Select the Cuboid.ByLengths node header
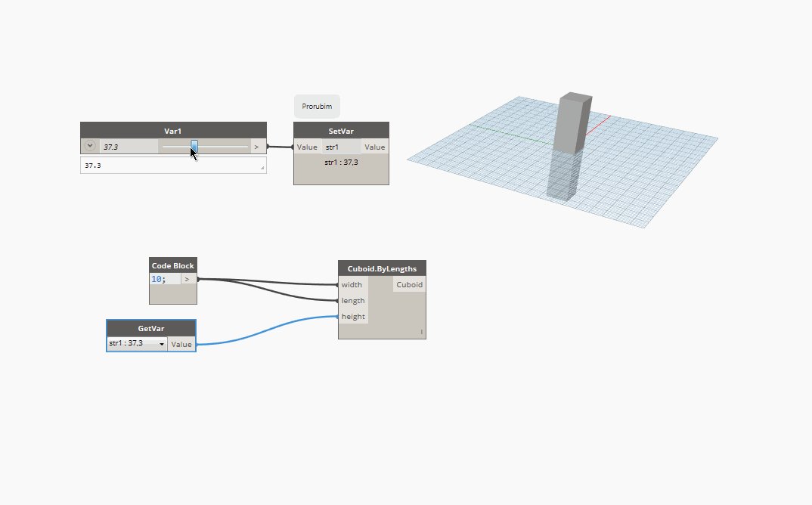 (382, 269)
